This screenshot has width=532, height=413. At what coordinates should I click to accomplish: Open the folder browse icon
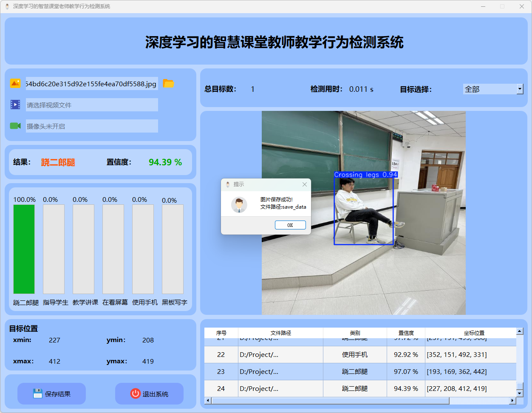pyautogui.click(x=169, y=84)
